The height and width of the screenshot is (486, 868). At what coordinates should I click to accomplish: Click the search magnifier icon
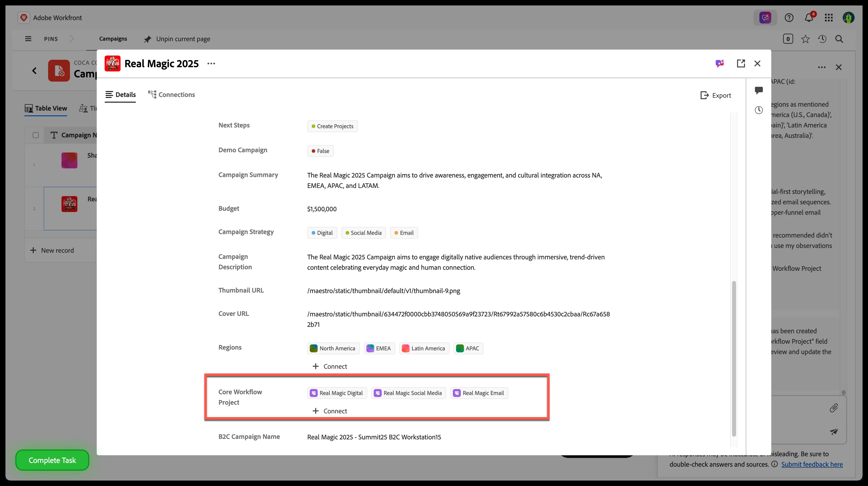click(839, 39)
